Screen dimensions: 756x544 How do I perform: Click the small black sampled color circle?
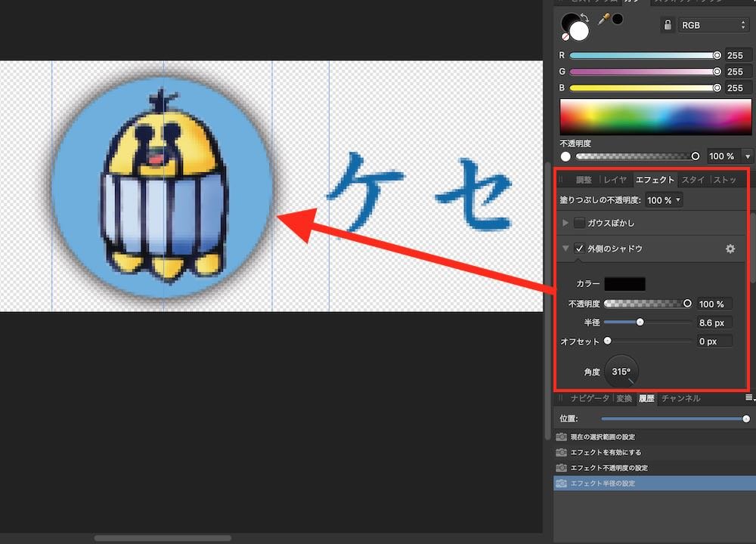[618, 20]
